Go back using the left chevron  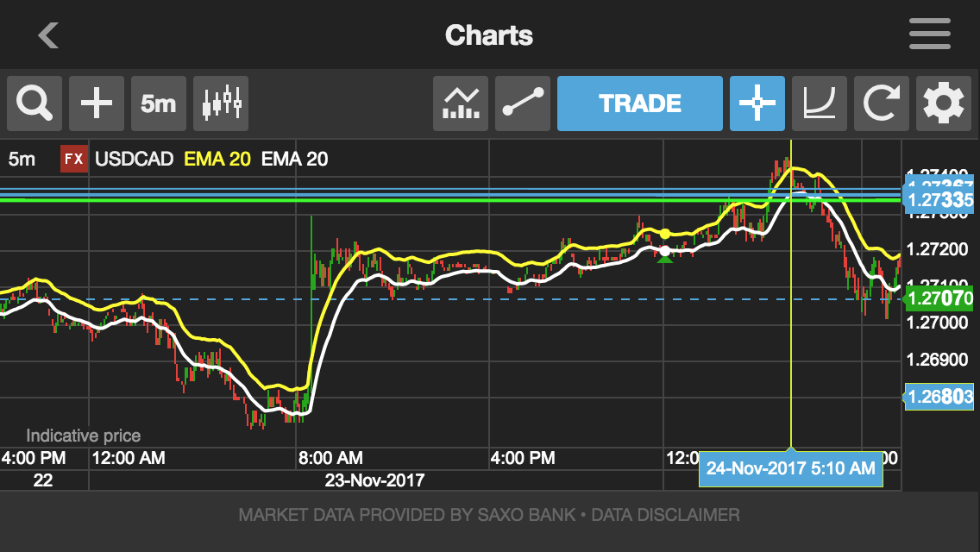pyautogui.click(x=48, y=35)
